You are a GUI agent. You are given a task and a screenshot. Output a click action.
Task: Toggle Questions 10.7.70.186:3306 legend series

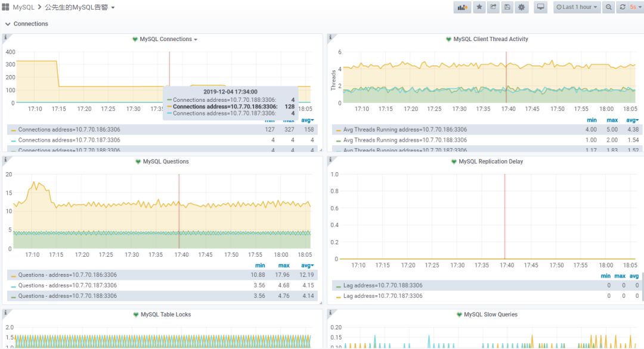67,275
